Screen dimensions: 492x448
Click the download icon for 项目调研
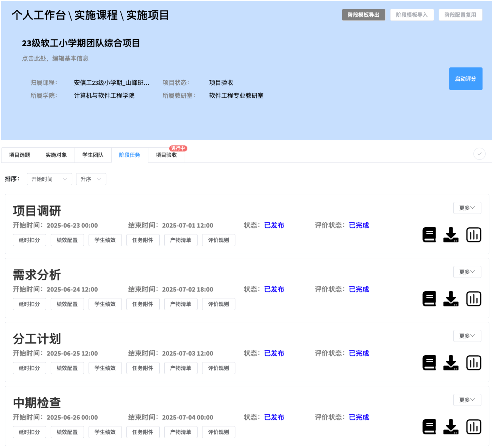pos(451,235)
